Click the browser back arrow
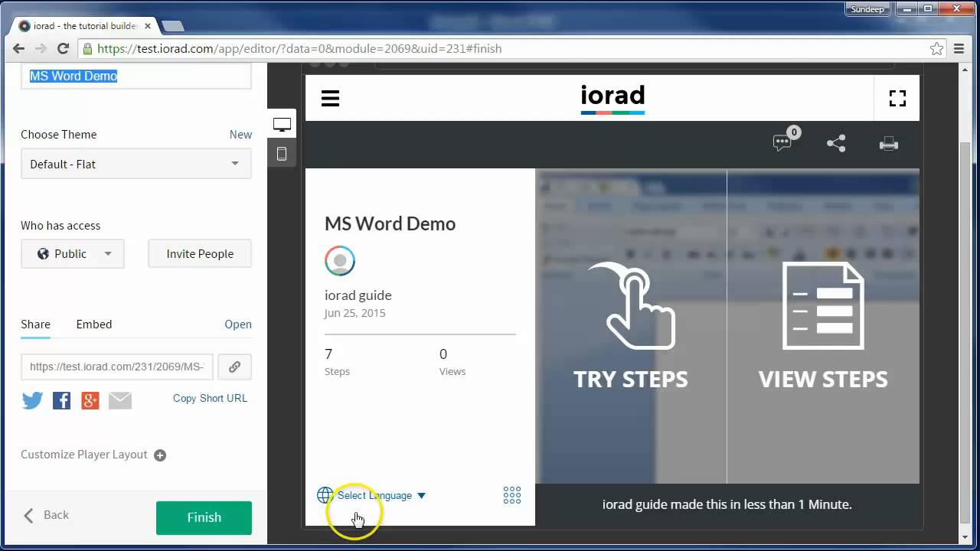 pos(18,48)
